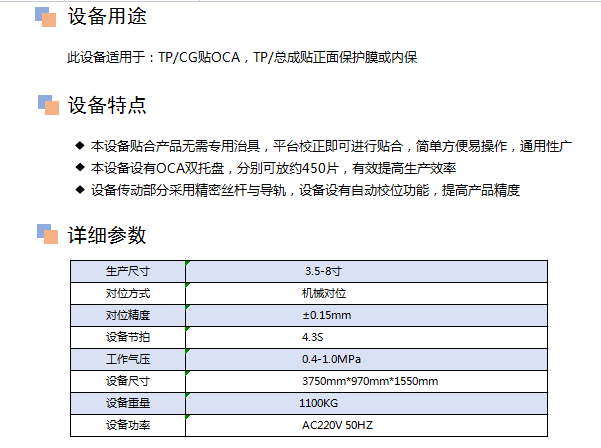
Task: Click the 生产尺寸 table label cell
Action: (x=127, y=271)
